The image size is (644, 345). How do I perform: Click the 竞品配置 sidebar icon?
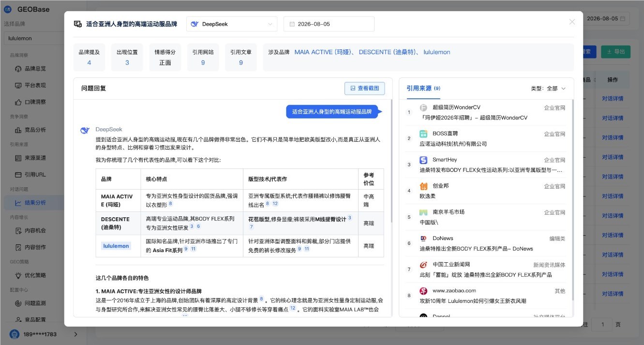pos(18,319)
